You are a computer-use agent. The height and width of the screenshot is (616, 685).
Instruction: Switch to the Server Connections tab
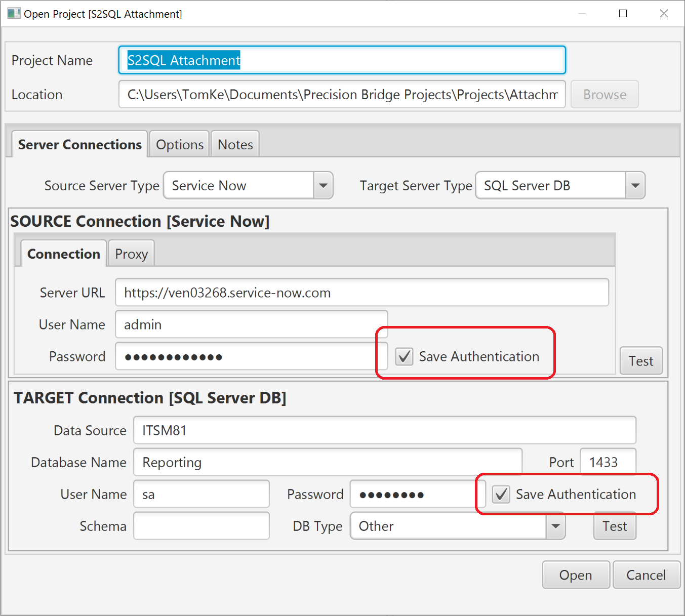point(79,144)
